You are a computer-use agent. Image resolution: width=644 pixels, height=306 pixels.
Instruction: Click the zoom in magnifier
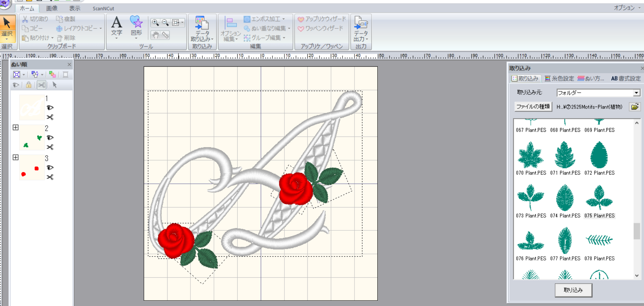pyautogui.click(x=155, y=23)
